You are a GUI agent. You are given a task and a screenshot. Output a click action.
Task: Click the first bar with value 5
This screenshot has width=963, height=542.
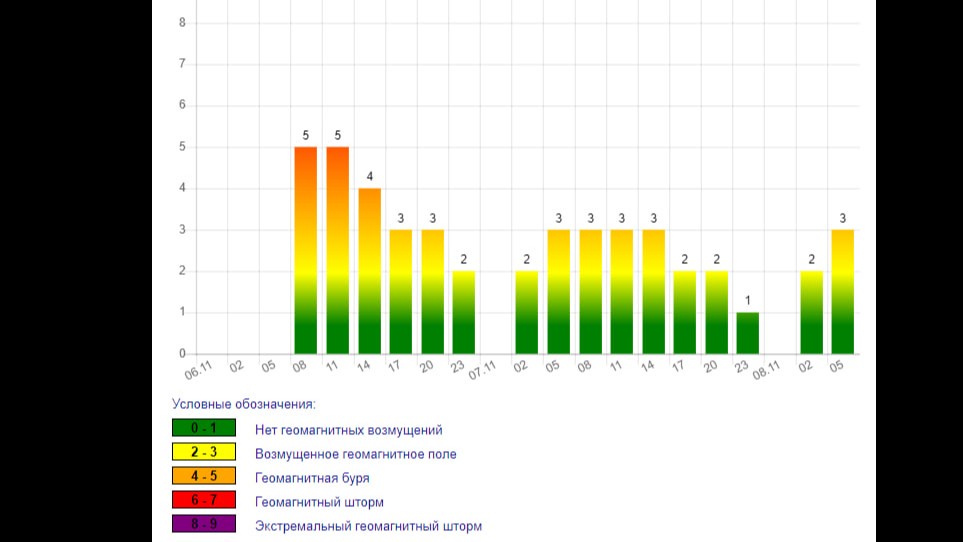[x=305, y=250]
